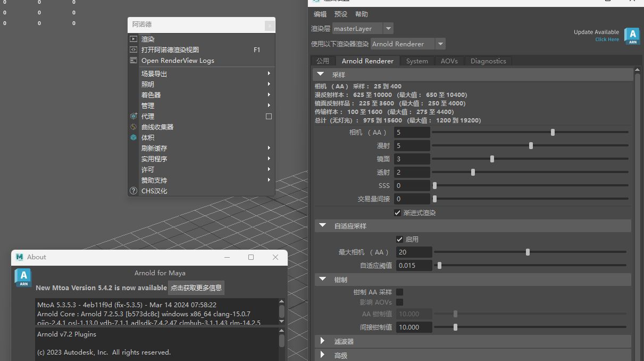Toggle the 影响 AOVs checkbox
This screenshot has height=361, width=644.
[400, 302]
